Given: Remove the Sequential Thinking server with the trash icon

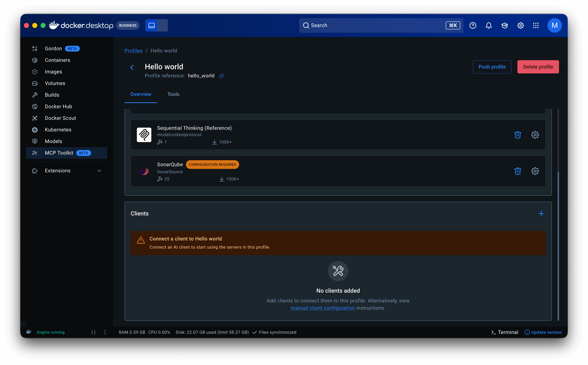Looking at the screenshot, I should click(x=518, y=135).
